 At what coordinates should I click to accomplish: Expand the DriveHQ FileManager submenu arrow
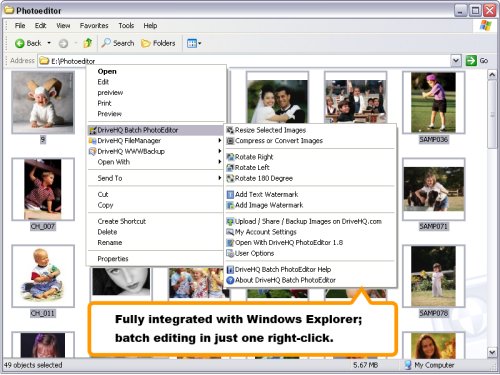click(220, 141)
